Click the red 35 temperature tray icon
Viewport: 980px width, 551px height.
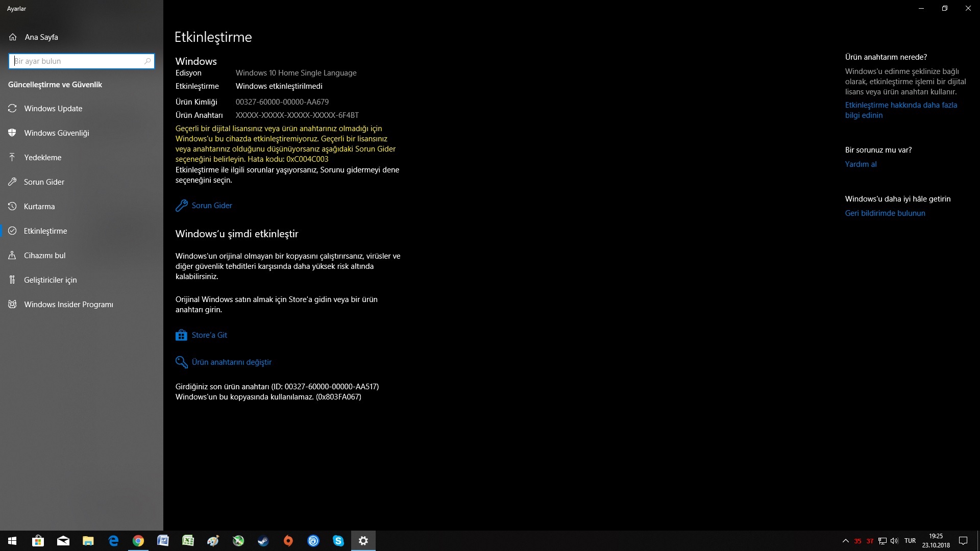857,541
